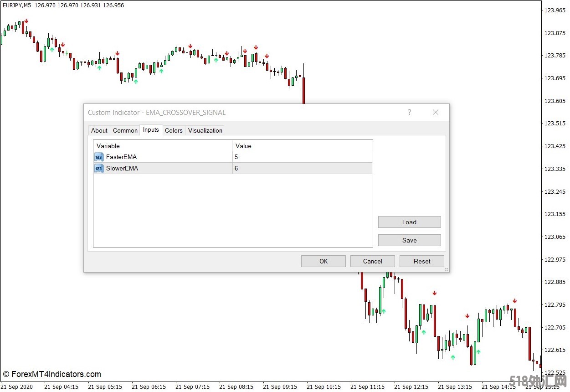The width and height of the screenshot is (570, 392).
Task: Click the SlowerEMA variable type icon
Action: click(99, 169)
